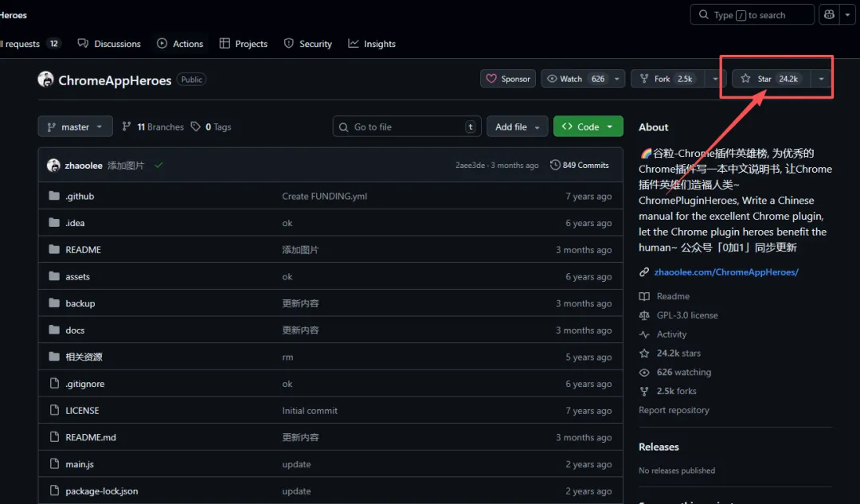860x504 pixels.
Task: Click the zhaoolee author name
Action: pos(84,166)
